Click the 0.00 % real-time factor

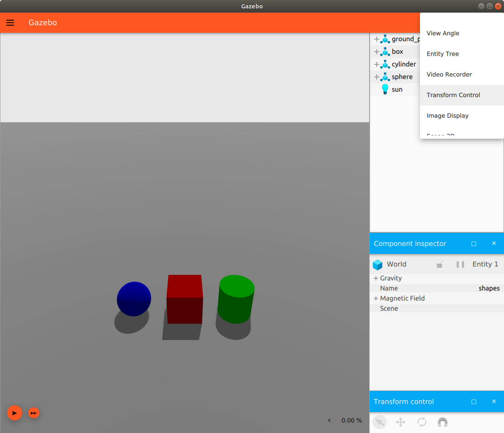point(352,420)
